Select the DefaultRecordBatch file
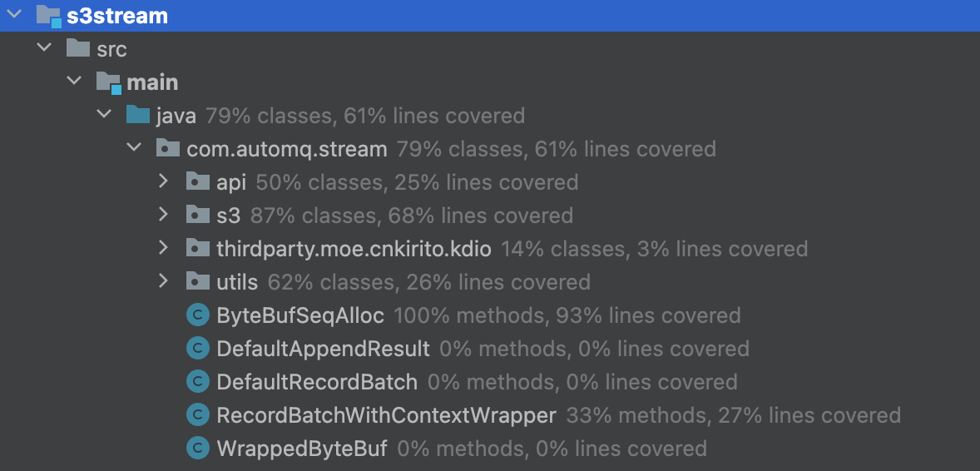This screenshot has width=980, height=471. [x=317, y=382]
